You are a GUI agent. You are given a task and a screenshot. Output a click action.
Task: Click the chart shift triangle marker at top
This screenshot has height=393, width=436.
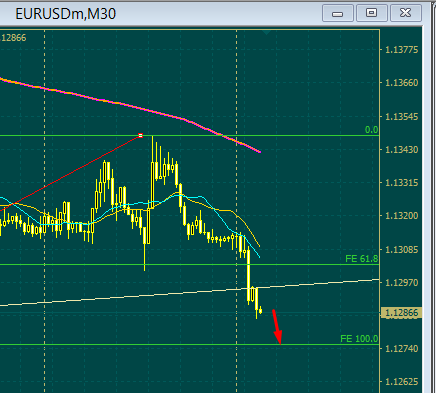click(266, 32)
